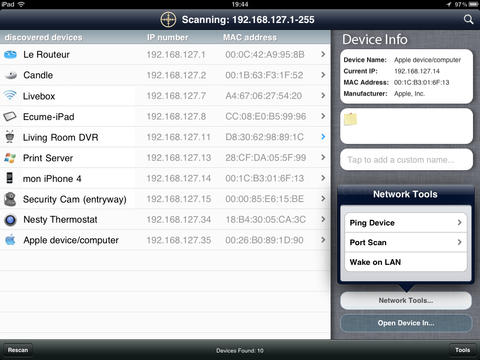Tap the 'MAC address' column header

[250, 37]
